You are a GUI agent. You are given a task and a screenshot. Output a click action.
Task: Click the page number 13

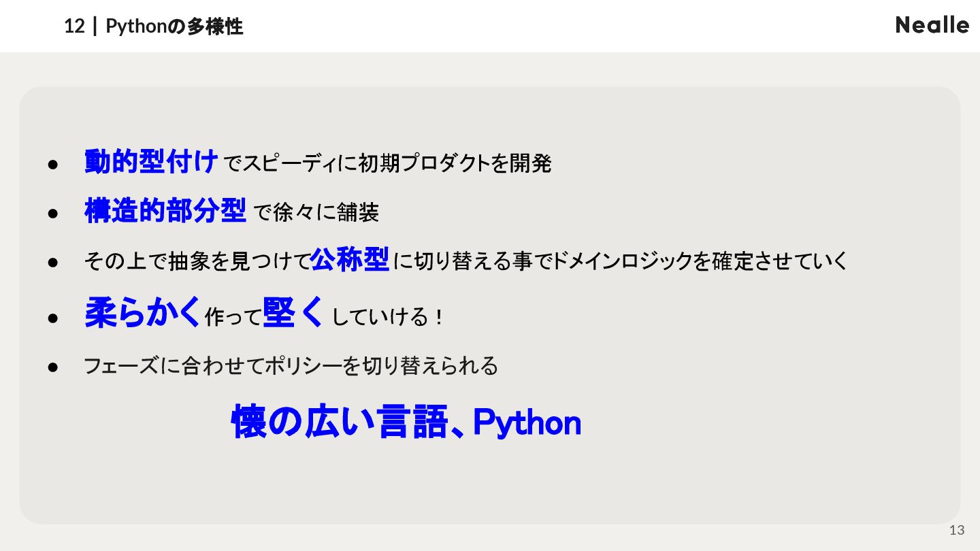(957, 531)
